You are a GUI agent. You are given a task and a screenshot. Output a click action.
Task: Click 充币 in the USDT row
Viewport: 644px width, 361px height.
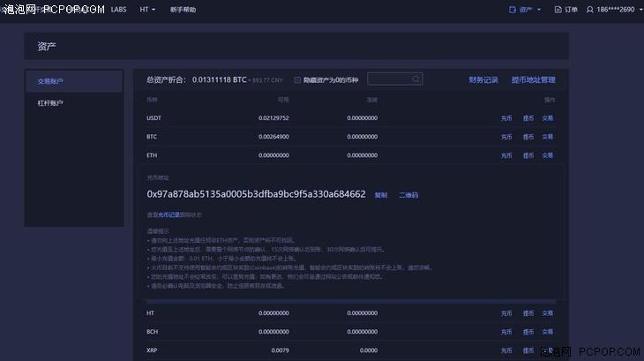pyautogui.click(x=506, y=118)
